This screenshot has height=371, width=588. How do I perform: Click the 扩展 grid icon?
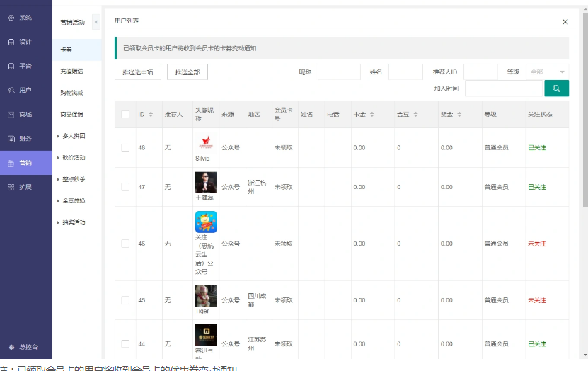pyautogui.click(x=11, y=187)
